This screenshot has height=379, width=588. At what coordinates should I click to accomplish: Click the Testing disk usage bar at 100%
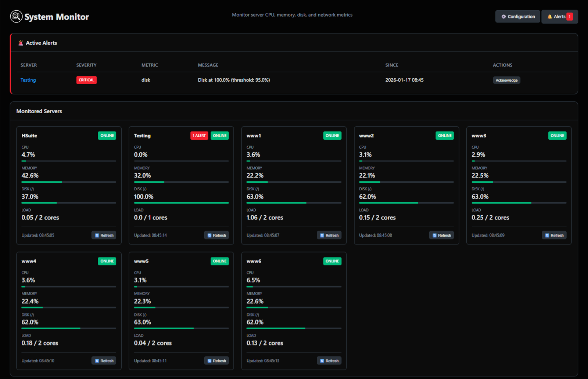[x=181, y=203]
